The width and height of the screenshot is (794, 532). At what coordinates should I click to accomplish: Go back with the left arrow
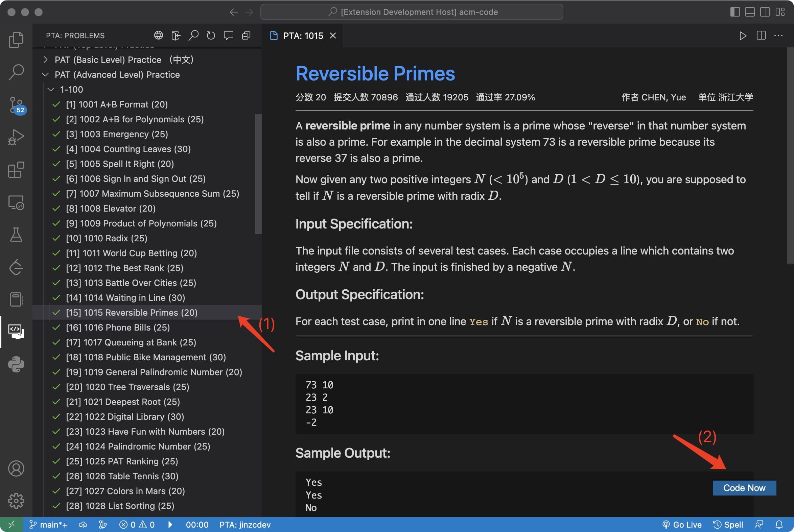pos(234,12)
